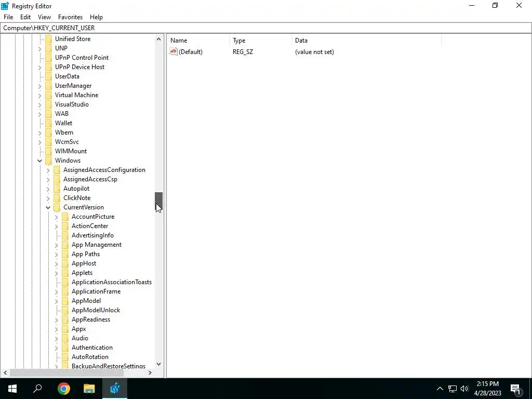Select the WcmSvc folder icon
The width and height of the screenshot is (532, 399).
pyautogui.click(x=48, y=141)
